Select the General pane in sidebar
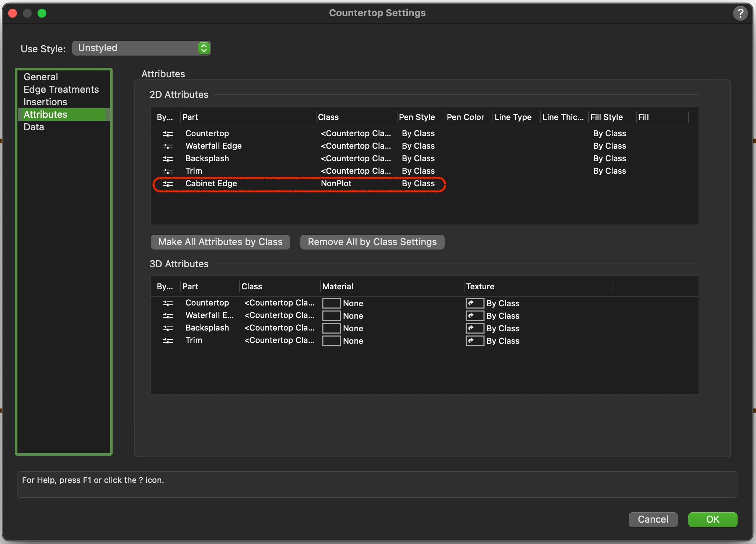 point(41,77)
